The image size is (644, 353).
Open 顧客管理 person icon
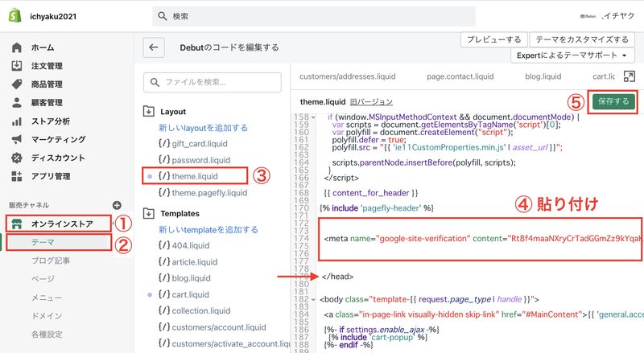(17, 103)
